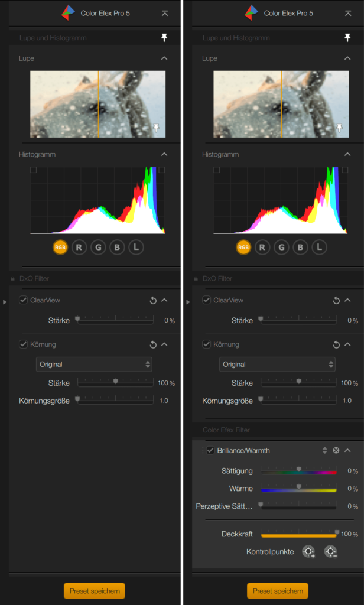
Task: Show the R channel in left histogram
Action: [79, 248]
